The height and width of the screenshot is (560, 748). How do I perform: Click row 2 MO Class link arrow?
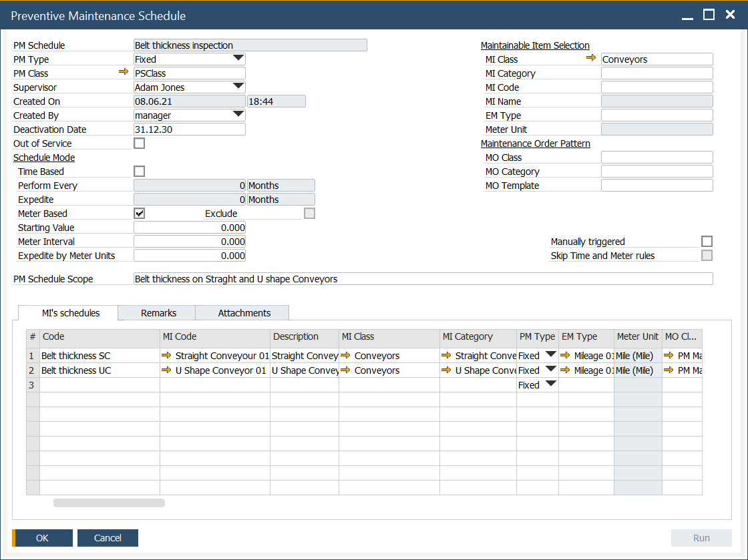click(x=669, y=370)
